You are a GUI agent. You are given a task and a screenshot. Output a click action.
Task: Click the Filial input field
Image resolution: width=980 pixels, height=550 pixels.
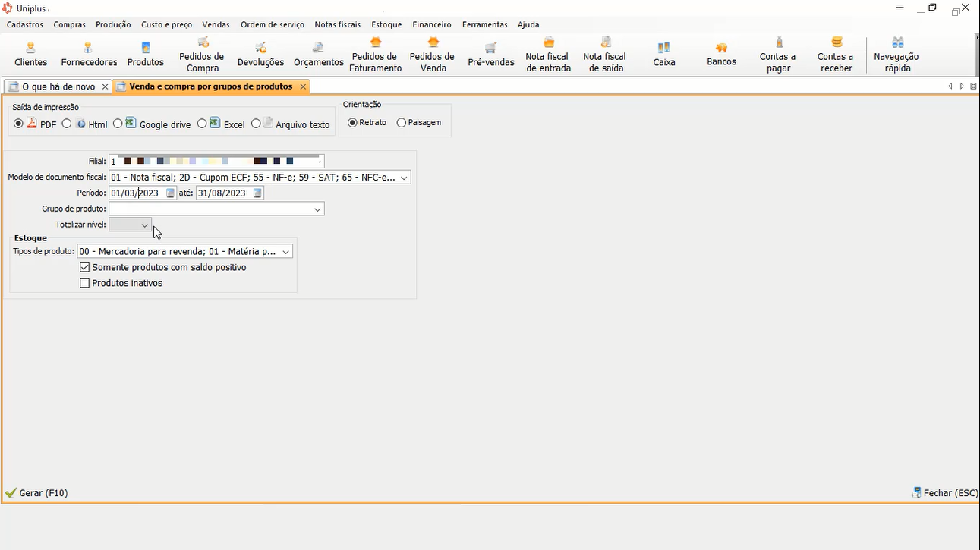click(216, 162)
